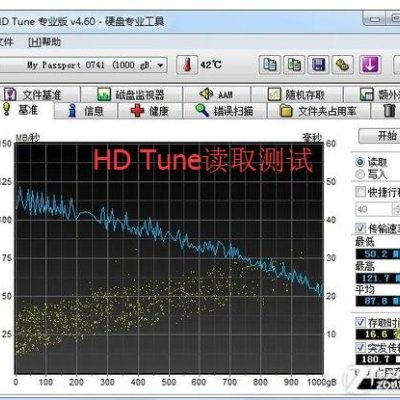This screenshot has width=400, height=400.
Task: Open the 文件夹占用率 folder usage tab
Action: pyautogui.click(x=319, y=111)
